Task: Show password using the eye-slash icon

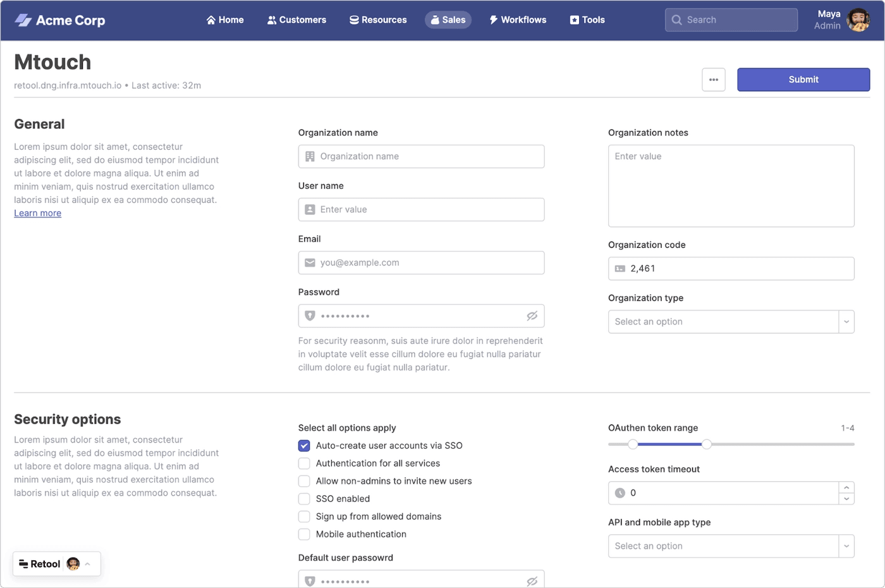Action: (532, 316)
